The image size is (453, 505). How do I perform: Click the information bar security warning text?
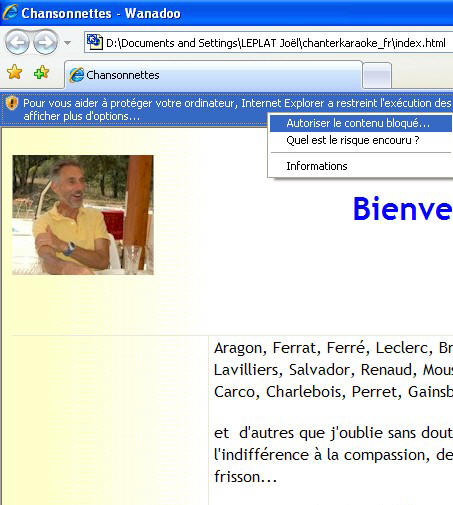click(237, 109)
